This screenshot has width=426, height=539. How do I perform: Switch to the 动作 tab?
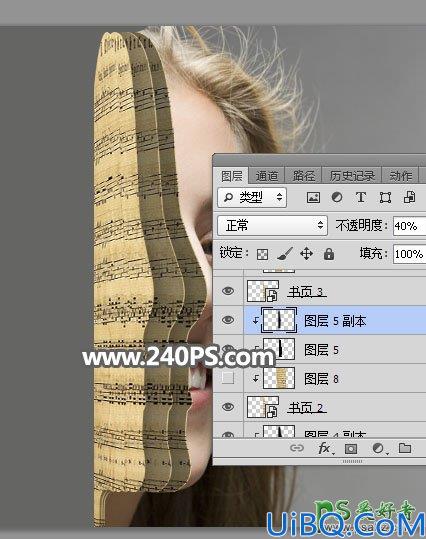[x=401, y=176]
